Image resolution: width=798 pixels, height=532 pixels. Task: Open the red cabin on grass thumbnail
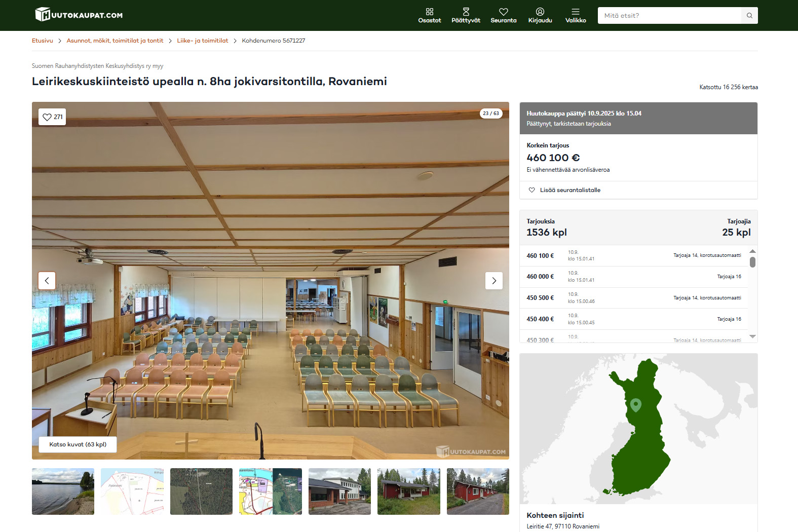pos(409,491)
